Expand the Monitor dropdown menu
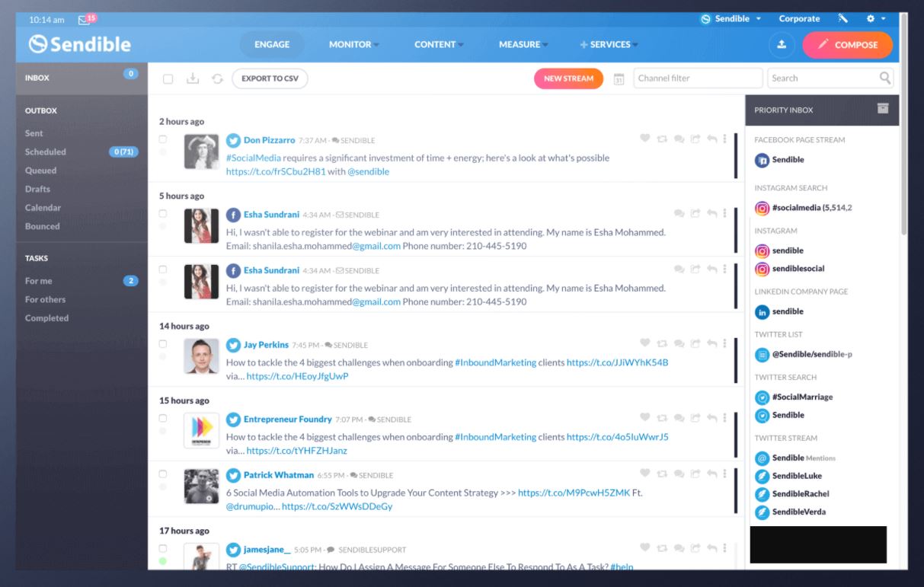 354,44
